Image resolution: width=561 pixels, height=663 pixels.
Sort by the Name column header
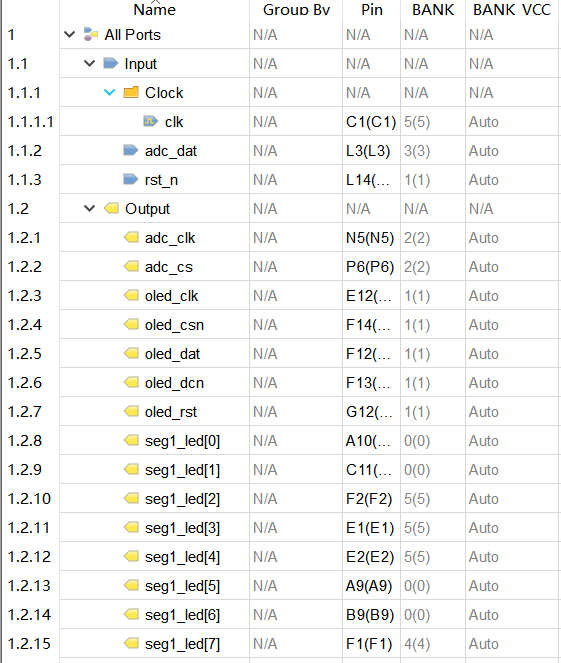(x=154, y=9)
